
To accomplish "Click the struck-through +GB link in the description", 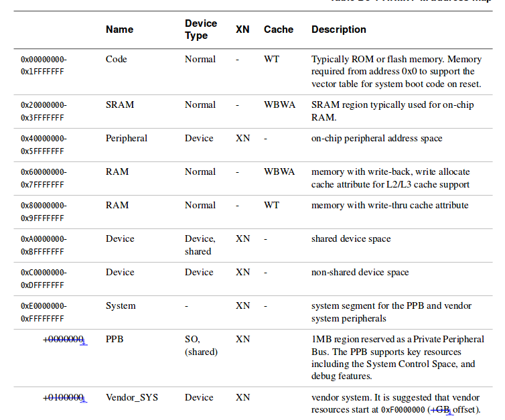I will 441,410.
